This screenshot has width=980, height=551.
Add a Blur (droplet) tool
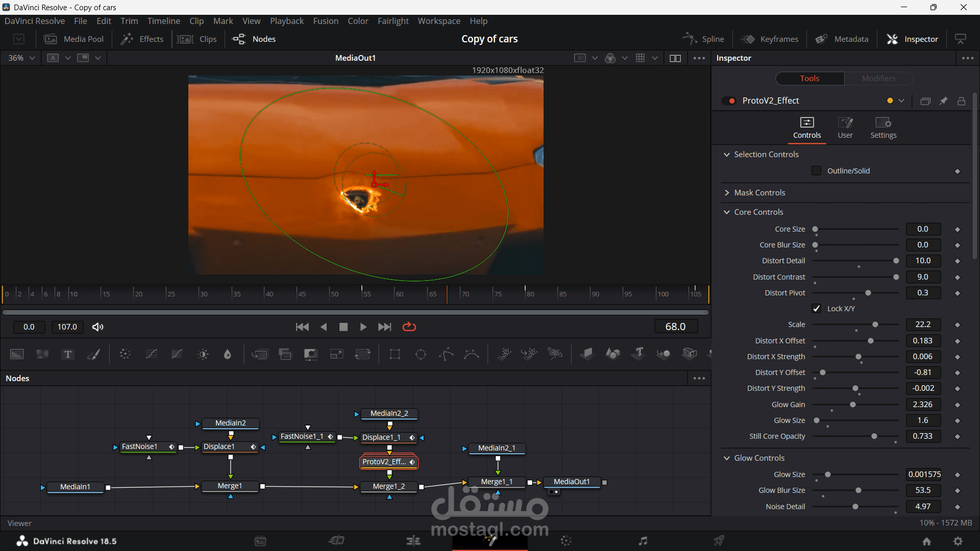228,354
